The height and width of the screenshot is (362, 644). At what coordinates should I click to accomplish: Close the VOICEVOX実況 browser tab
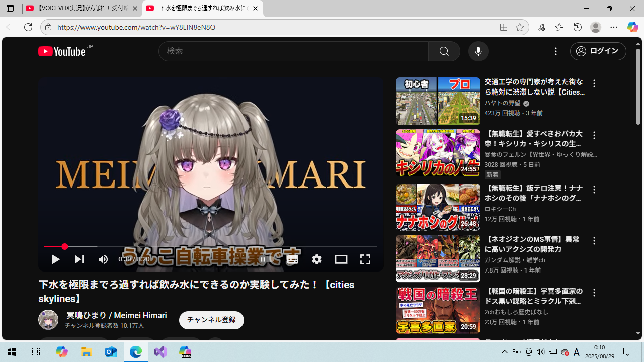[135, 9]
